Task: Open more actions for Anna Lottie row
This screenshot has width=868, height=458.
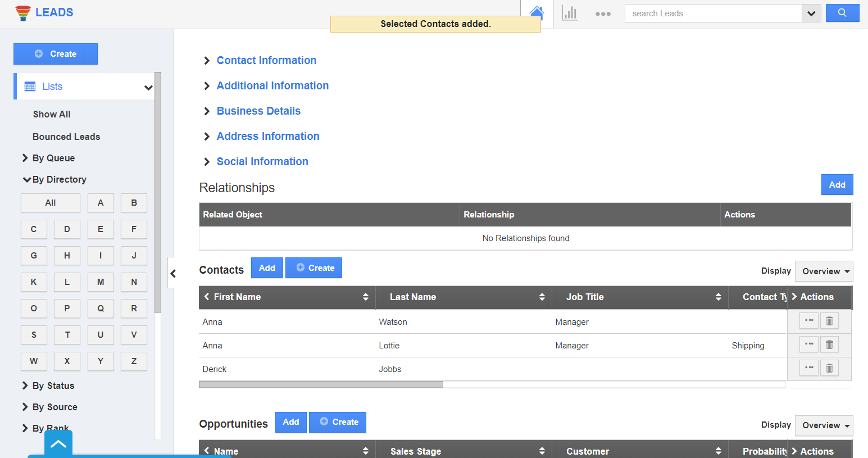Action: point(808,344)
